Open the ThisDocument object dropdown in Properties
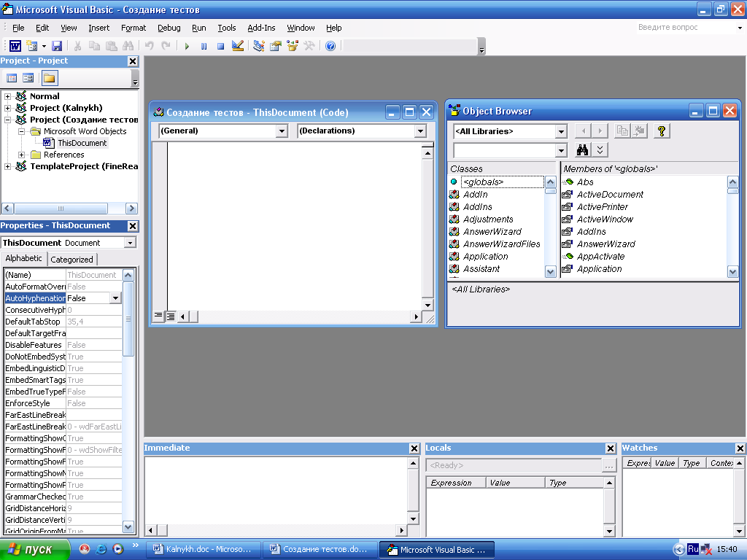The width and height of the screenshot is (747, 560). pyautogui.click(x=130, y=243)
